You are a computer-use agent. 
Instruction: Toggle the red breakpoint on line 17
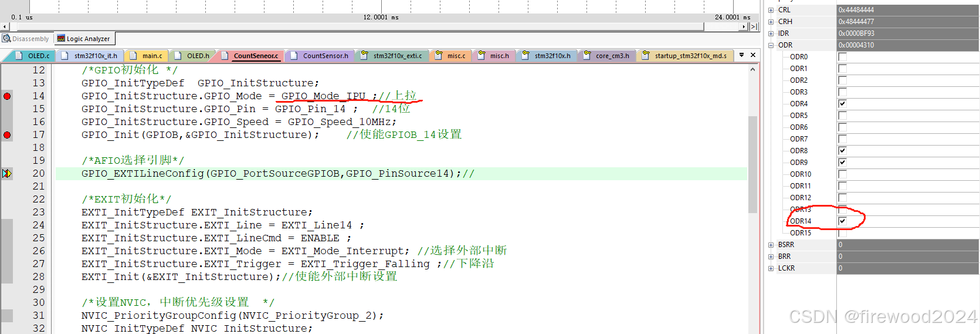7,134
